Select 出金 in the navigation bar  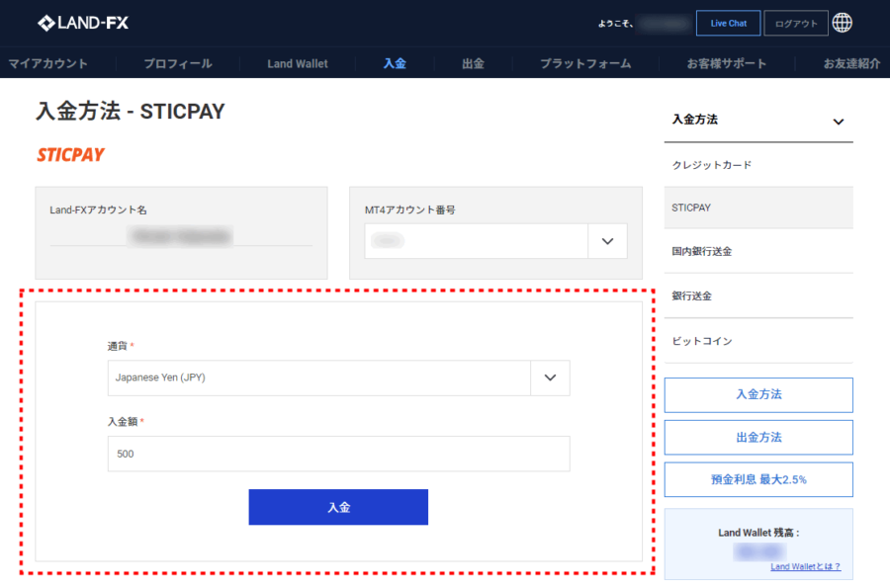pyautogui.click(x=473, y=63)
